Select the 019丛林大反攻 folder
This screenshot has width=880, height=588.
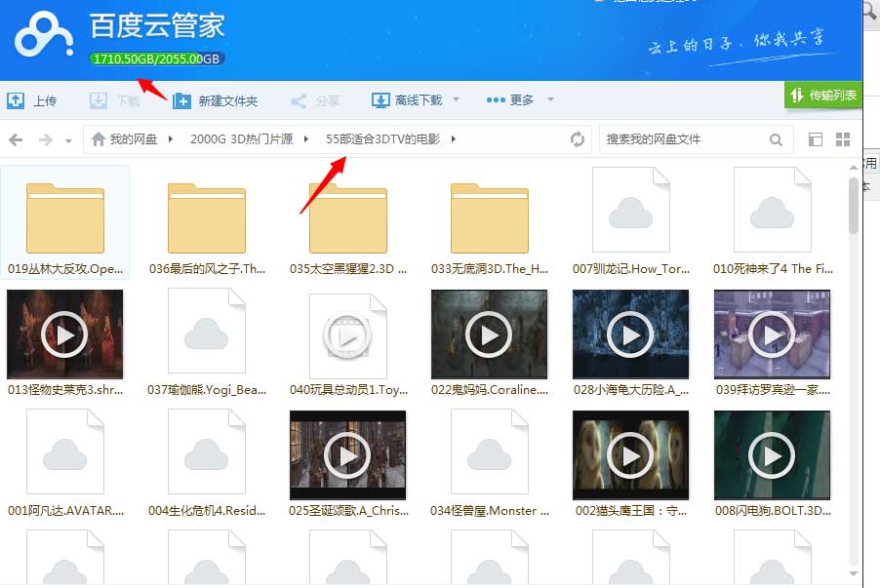click(65, 221)
